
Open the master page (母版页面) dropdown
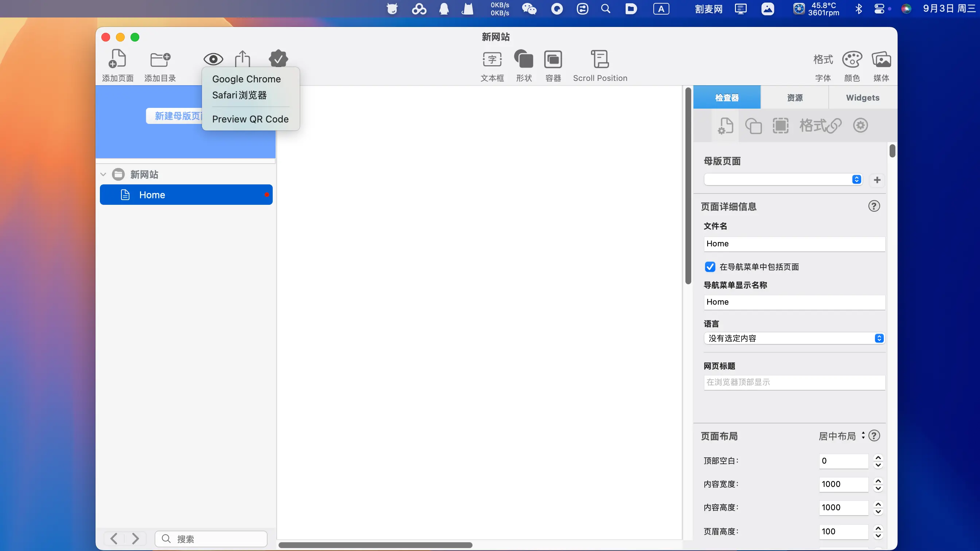783,180
